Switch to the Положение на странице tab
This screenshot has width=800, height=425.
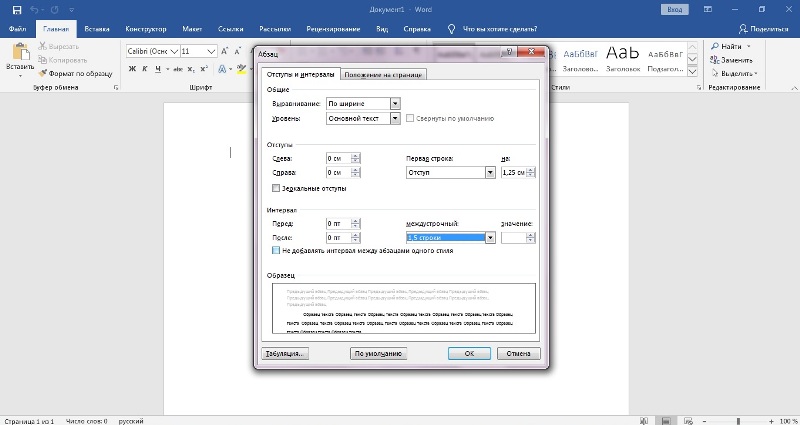(x=384, y=74)
